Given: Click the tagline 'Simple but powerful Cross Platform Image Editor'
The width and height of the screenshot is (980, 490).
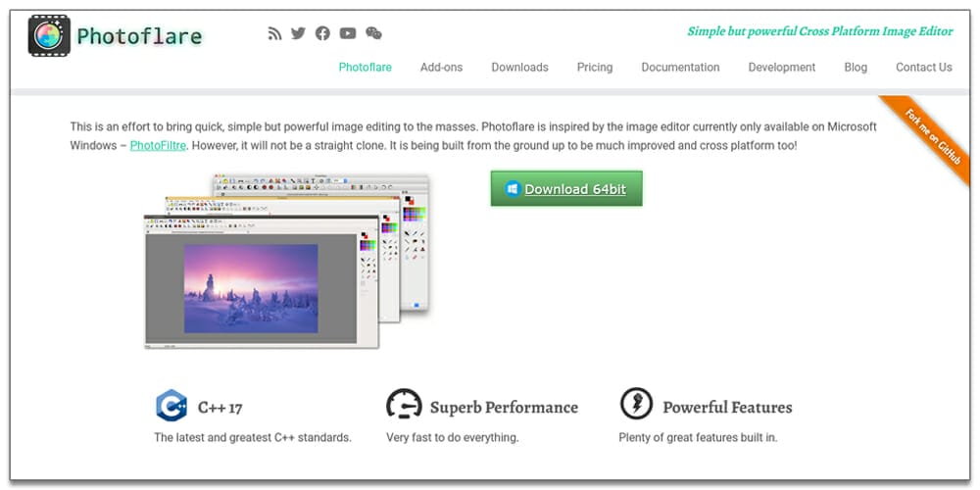Looking at the screenshot, I should (x=820, y=31).
